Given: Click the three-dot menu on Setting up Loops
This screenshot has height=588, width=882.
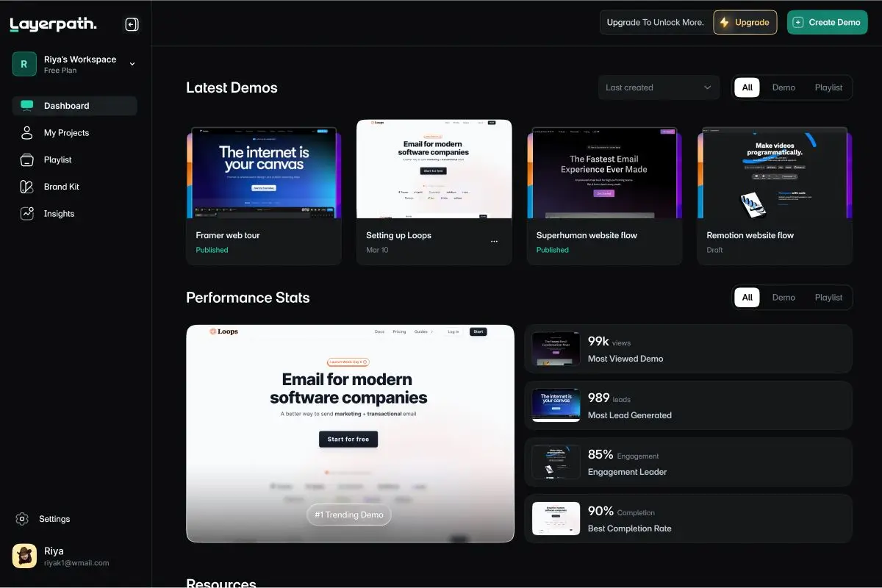Looking at the screenshot, I should [x=494, y=241].
